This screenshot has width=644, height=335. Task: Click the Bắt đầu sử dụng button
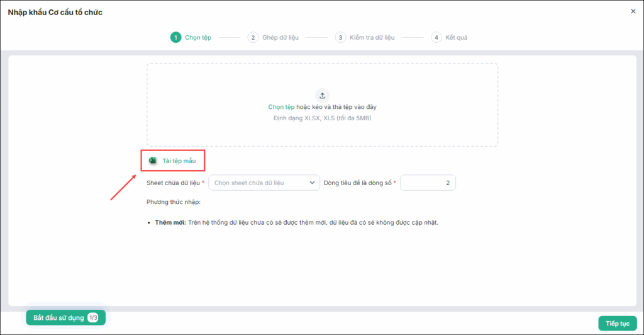tap(65, 318)
